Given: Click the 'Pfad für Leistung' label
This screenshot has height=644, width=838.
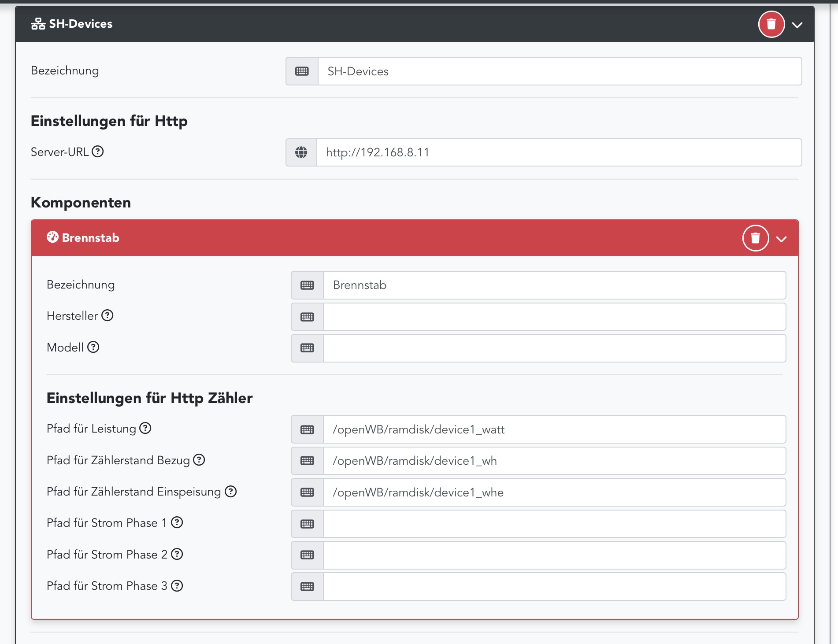Looking at the screenshot, I should tap(91, 429).
